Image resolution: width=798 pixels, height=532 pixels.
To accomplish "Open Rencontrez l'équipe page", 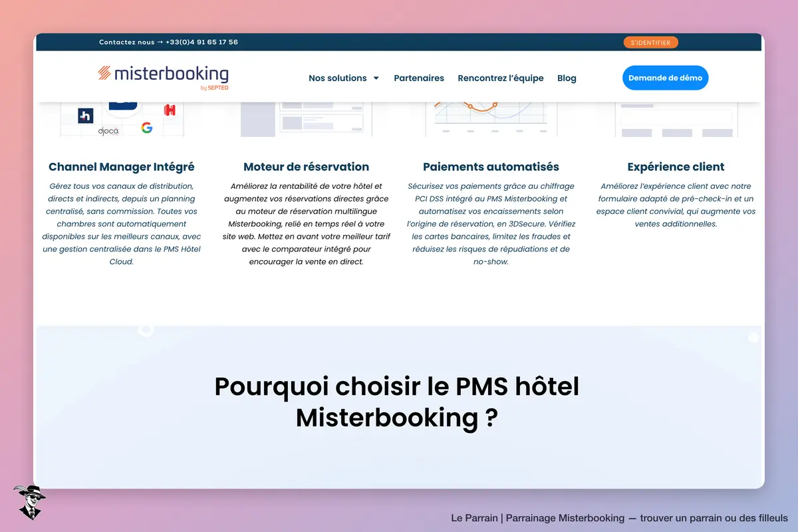I will click(x=501, y=78).
